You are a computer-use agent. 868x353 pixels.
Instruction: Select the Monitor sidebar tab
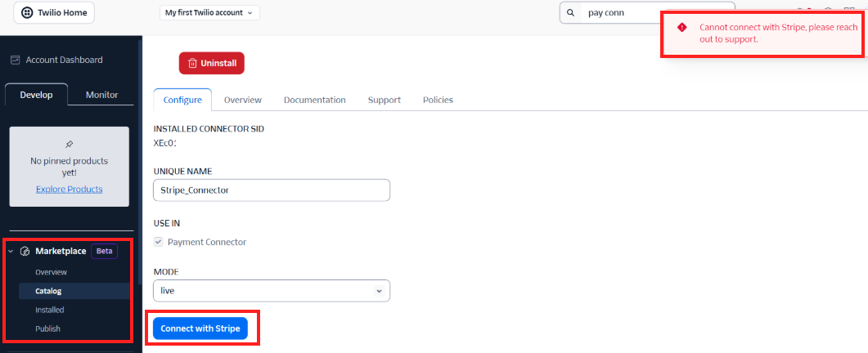(102, 95)
